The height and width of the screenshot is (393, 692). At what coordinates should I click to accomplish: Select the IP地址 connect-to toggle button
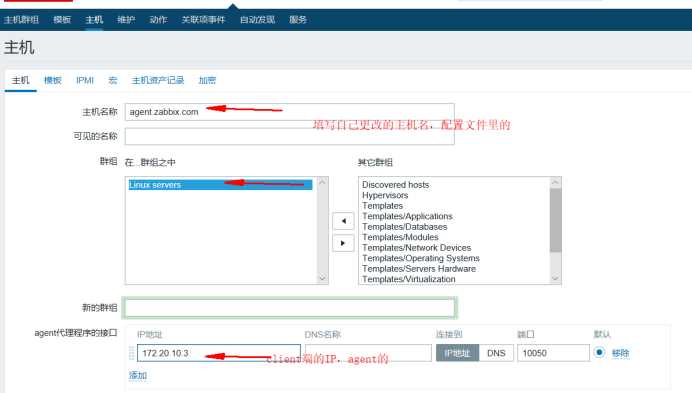(x=457, y=353)
